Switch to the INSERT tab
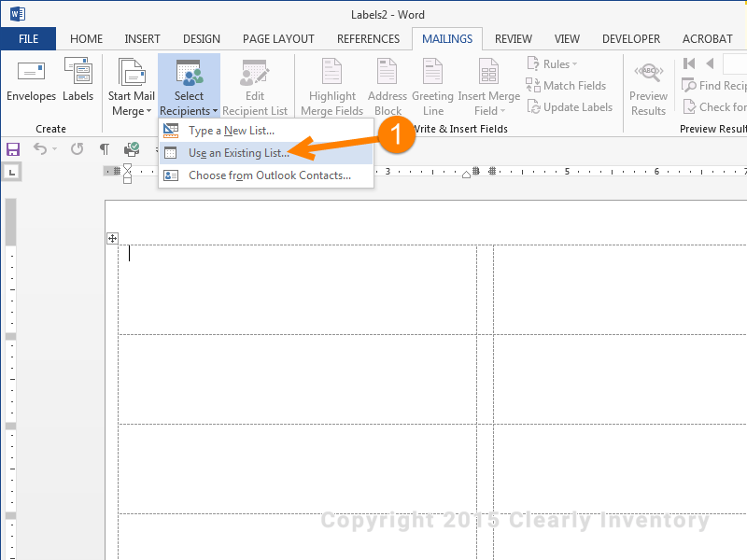This screenshot has height=560, width=747. pos(142,39)
